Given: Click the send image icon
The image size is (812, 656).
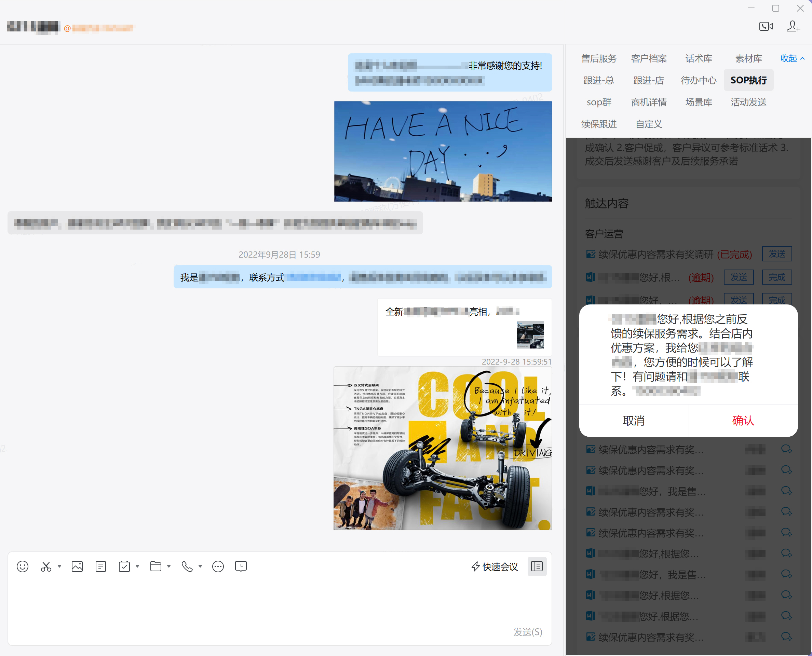Looking at the screenshot, I should (77, 566).
